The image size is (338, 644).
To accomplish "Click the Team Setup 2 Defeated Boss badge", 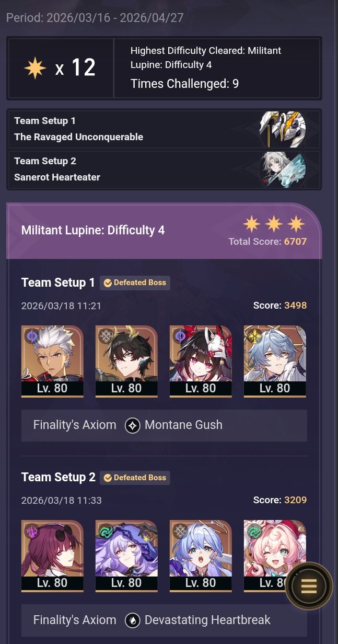I will pos(135,478).
